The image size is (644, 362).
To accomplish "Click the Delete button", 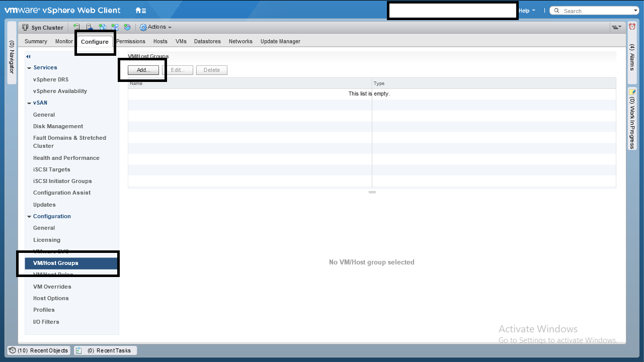I will pyautogui.click(x=212, y=70).
